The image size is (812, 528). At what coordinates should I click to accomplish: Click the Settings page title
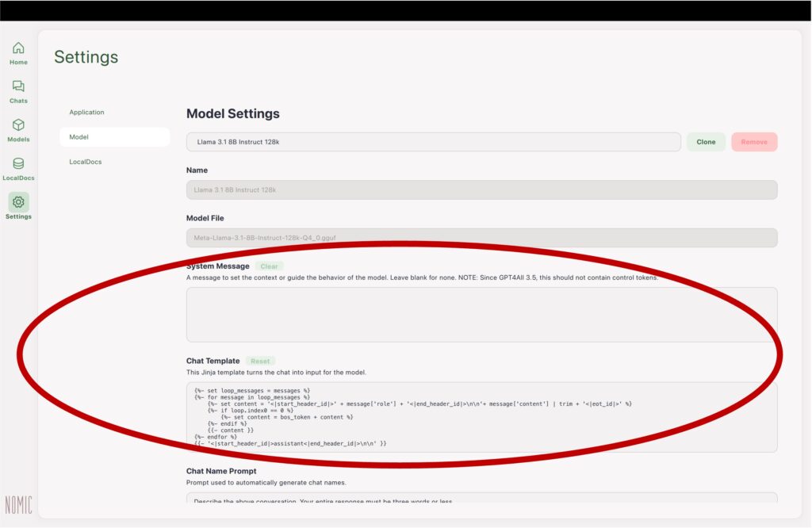pos(86,57)
